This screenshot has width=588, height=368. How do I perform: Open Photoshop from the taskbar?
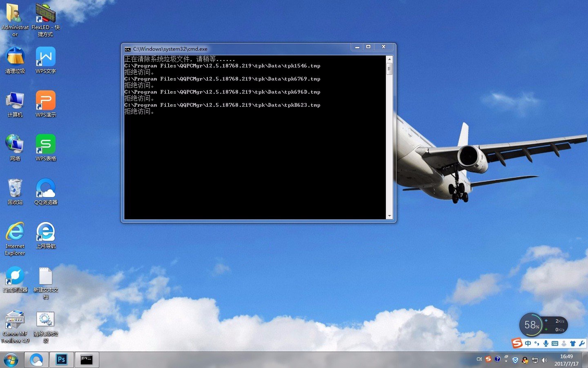(x=62, y=359)
